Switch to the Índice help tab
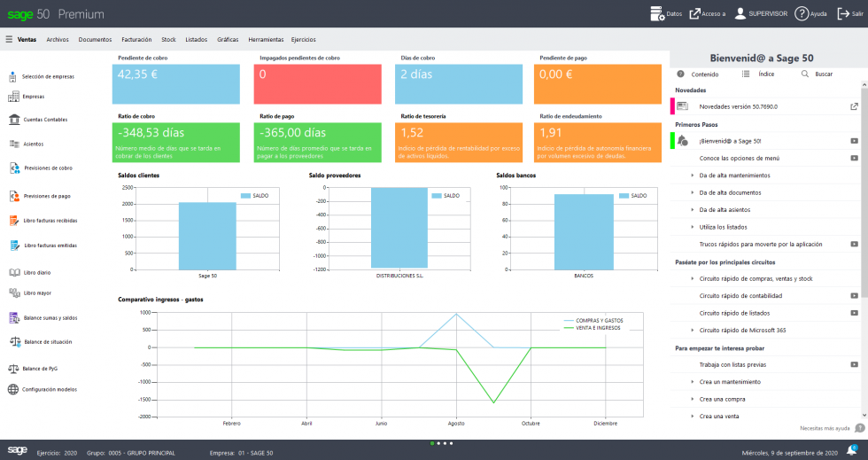The image size is (868, 460). click(758, 74)
